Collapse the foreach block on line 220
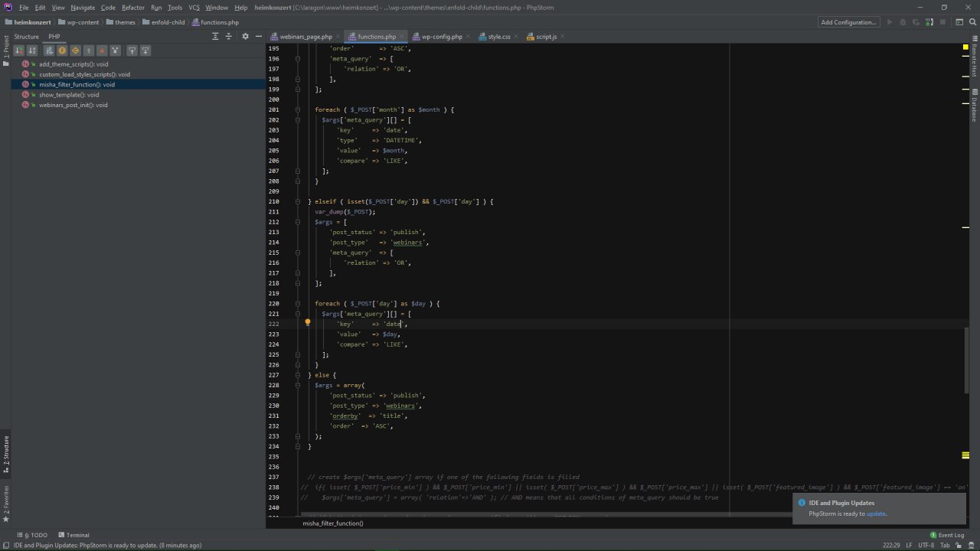Image resolution: width=980 pixels, height=551 pixels. click(298, 303)
